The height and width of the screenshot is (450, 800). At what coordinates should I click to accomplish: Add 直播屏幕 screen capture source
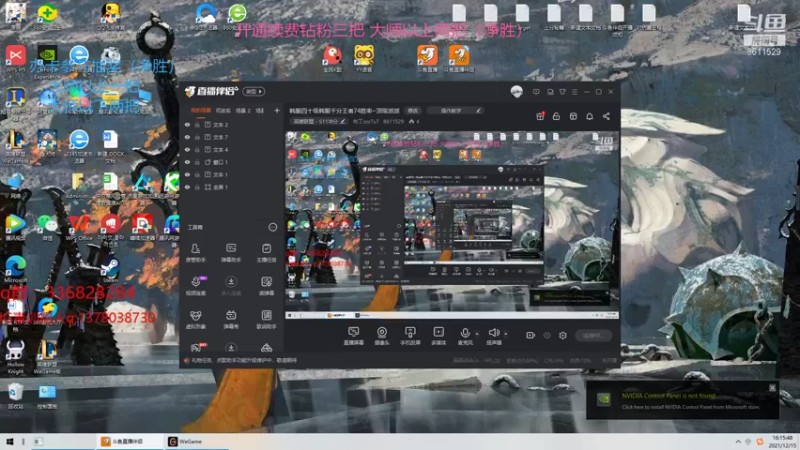pyautogui.click(x=353, y=336)
